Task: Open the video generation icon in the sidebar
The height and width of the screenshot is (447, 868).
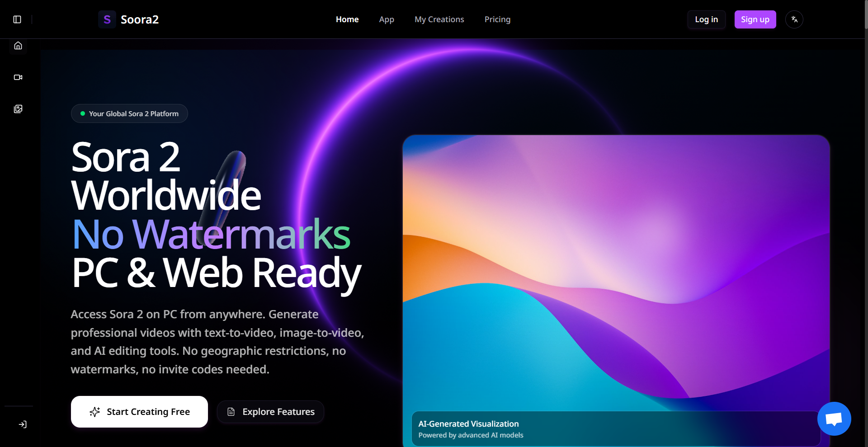Action: (x=18, y=77)
